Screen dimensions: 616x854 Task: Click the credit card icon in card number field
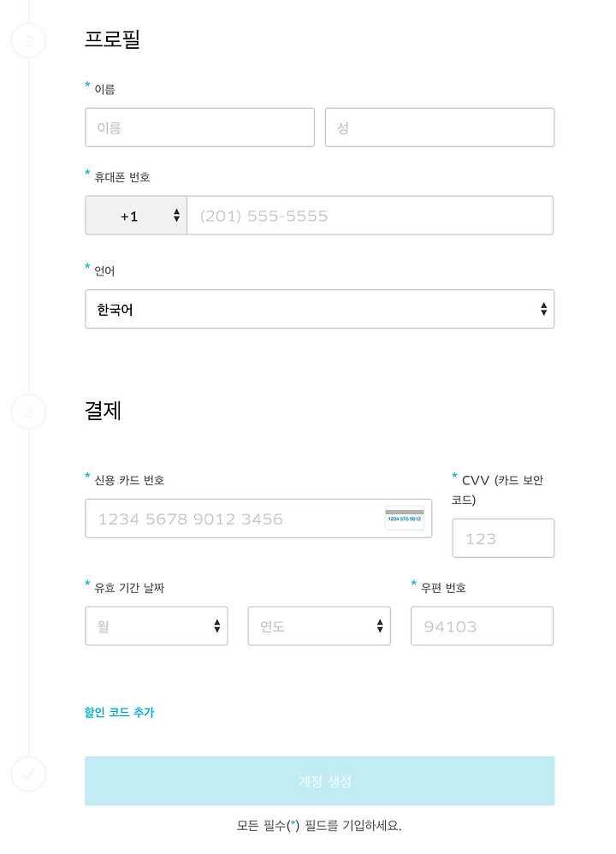405,518
